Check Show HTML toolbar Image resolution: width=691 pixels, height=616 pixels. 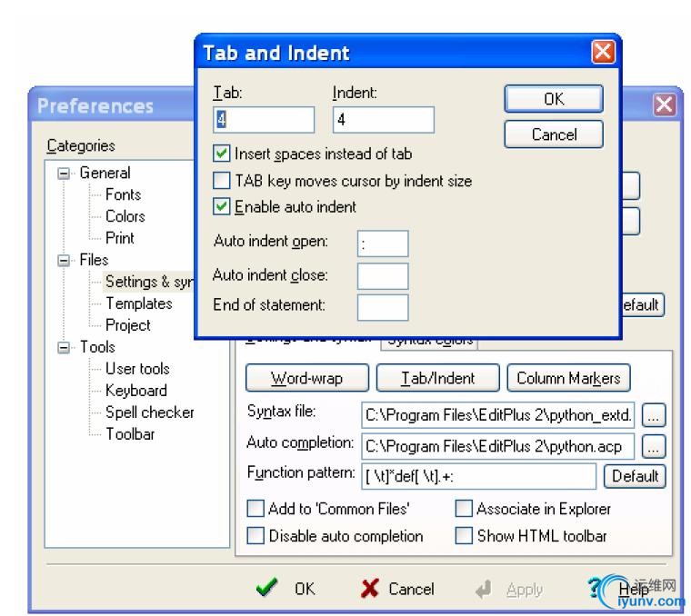464,535
